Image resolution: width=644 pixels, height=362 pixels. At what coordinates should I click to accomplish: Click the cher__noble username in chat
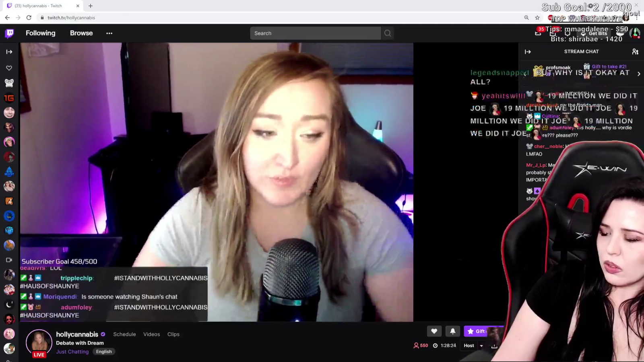tap(549, 146)
